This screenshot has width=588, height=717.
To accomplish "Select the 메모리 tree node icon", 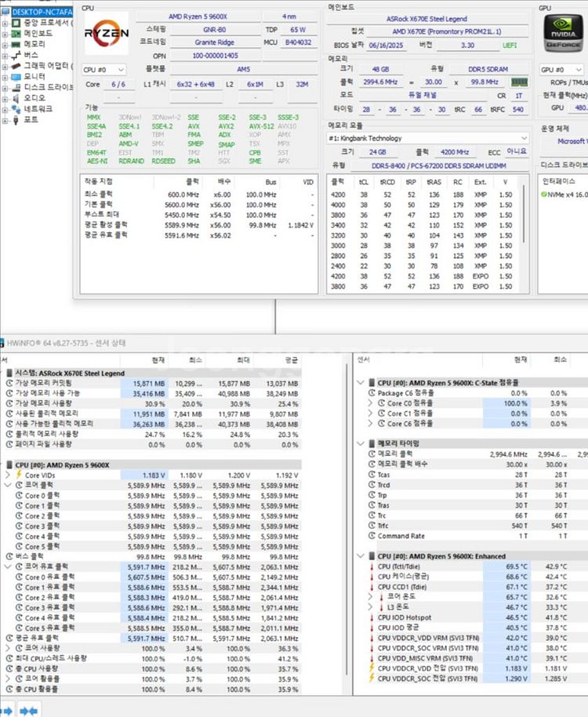I will (x=16, y=45).
